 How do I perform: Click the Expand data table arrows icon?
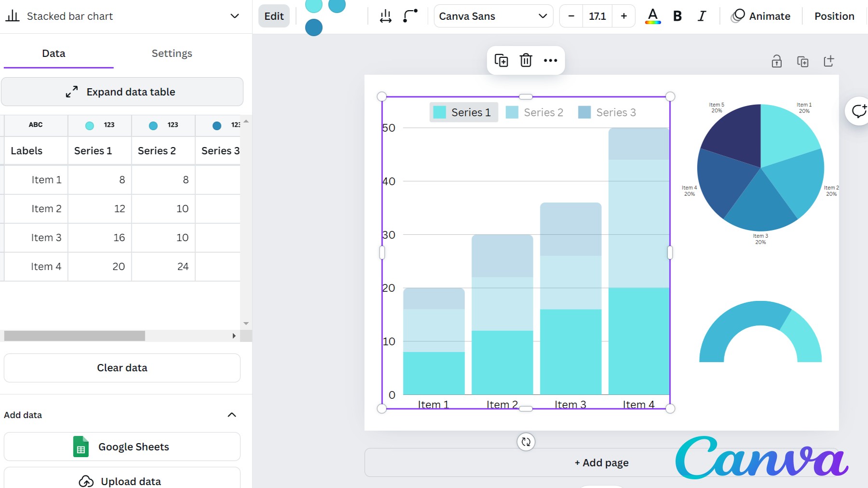pos(72,92)
